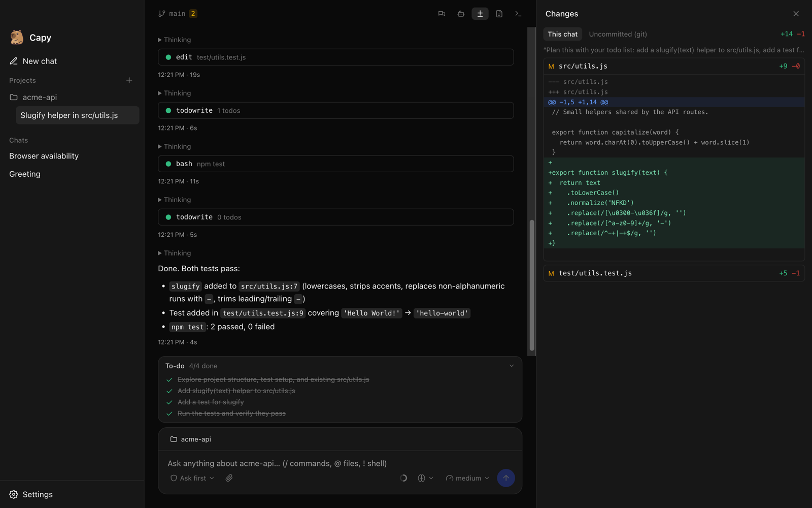Select 'Slugify helper in src/utils.js' chat
Viewport: 812px width, 508px height.
point(78,115)
